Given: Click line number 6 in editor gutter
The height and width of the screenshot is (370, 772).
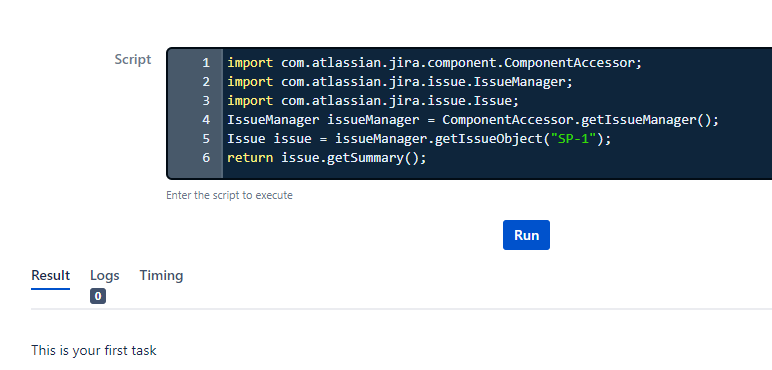Looking at the screenshot, I should coord(206,157).
